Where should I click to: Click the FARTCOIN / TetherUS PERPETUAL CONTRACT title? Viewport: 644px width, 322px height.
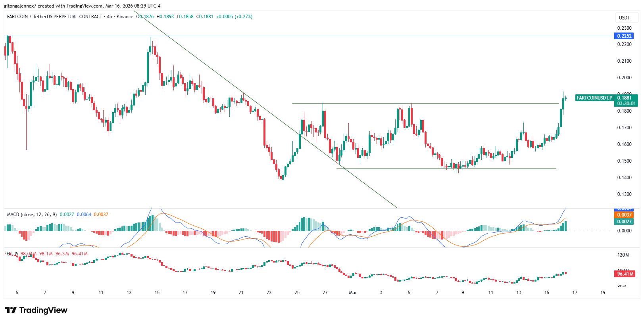[54, 17]
